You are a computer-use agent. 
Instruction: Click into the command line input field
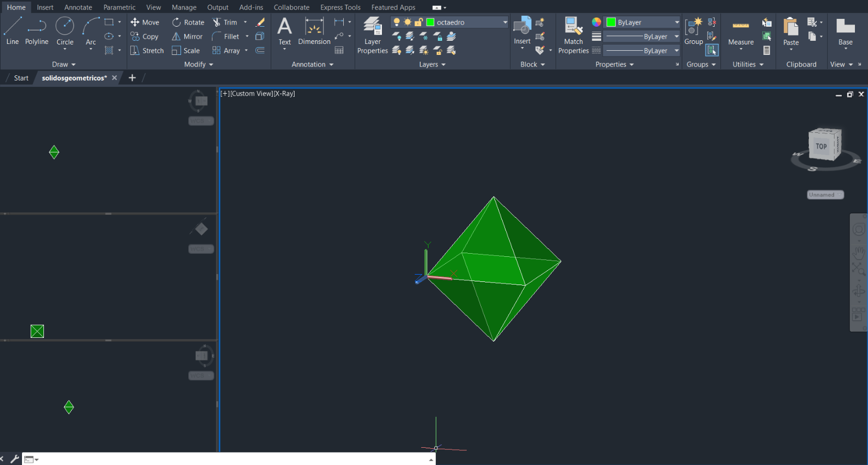click(x=233, y=459)
